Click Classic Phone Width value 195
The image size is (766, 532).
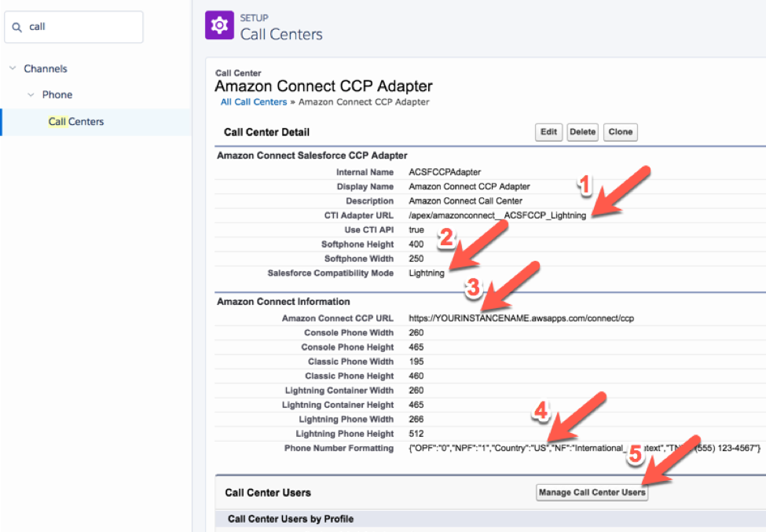pos(416,361)
